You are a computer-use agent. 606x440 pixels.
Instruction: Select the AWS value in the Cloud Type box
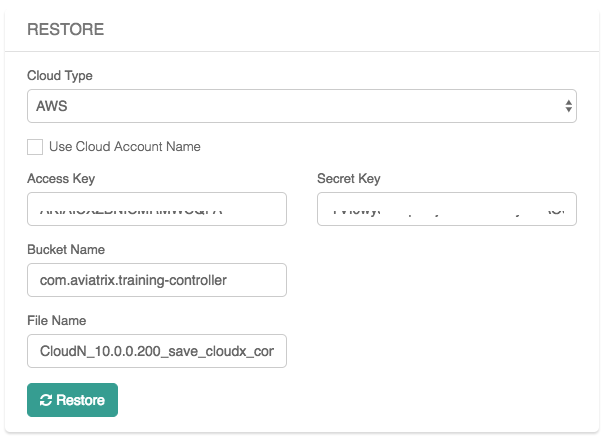pos(54,105)
